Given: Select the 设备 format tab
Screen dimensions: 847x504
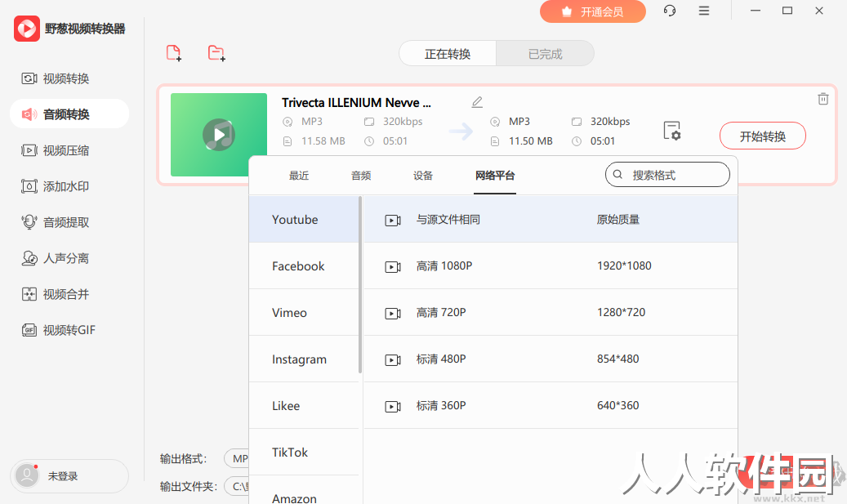Looking at the screenshot, I should (423, 176).
